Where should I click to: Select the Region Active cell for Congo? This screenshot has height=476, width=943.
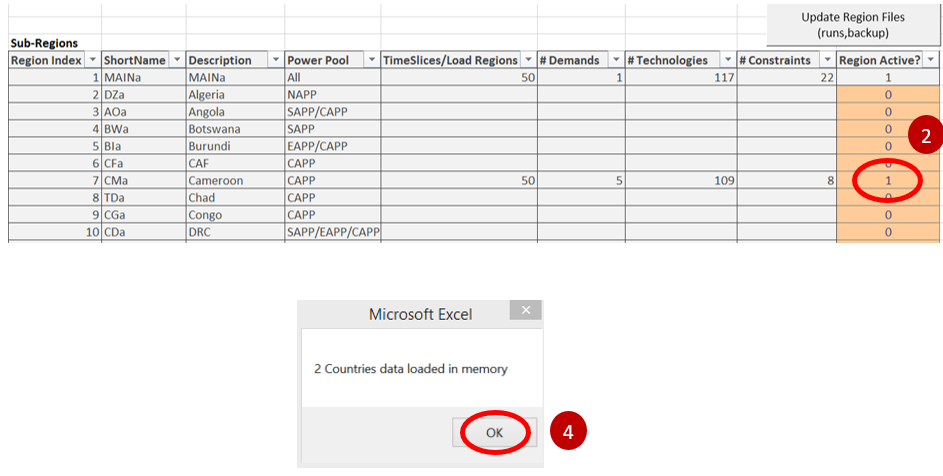888,215
